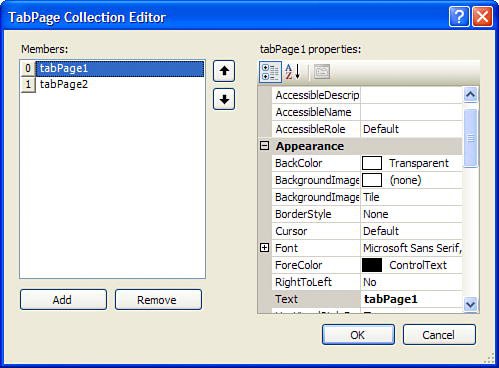Close the TabPage Collection Editor dialog
This screenshot has width=499, height=368.
(x=482, y=16)
